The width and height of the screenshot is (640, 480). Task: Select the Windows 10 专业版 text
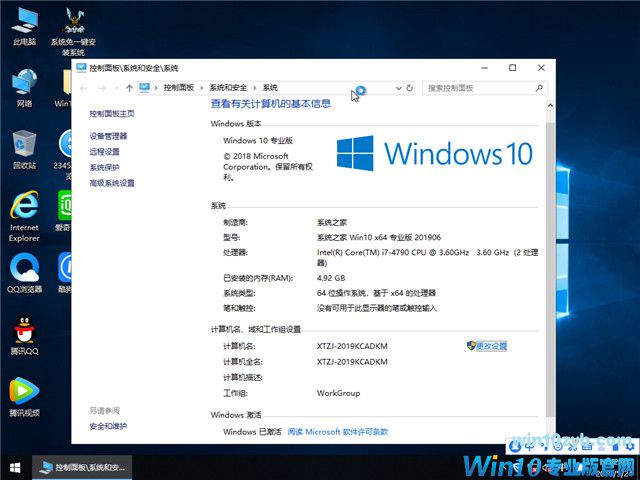tap(258, 140)
